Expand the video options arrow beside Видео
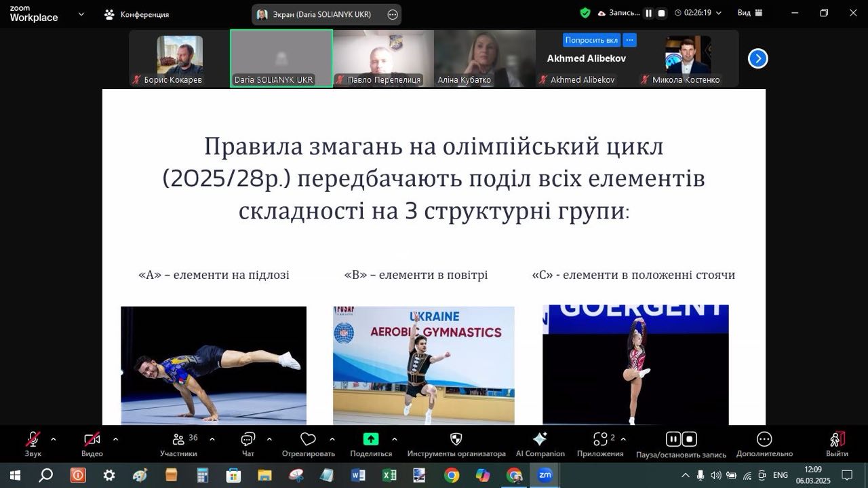Image resolution: width=868 pixels, height=488 pixels. pyautogui.click(x=115, y=439)
